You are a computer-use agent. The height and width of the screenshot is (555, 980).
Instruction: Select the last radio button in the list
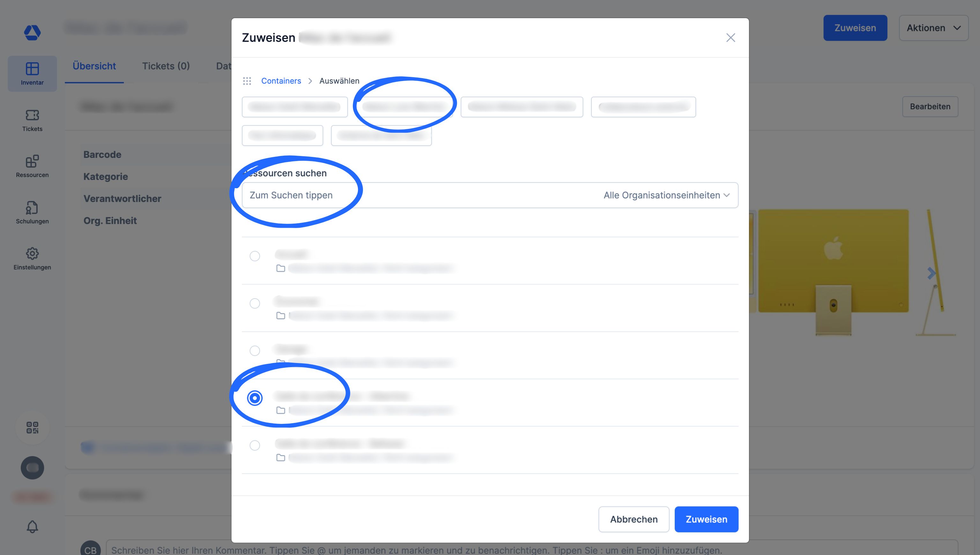click(255, 445)
